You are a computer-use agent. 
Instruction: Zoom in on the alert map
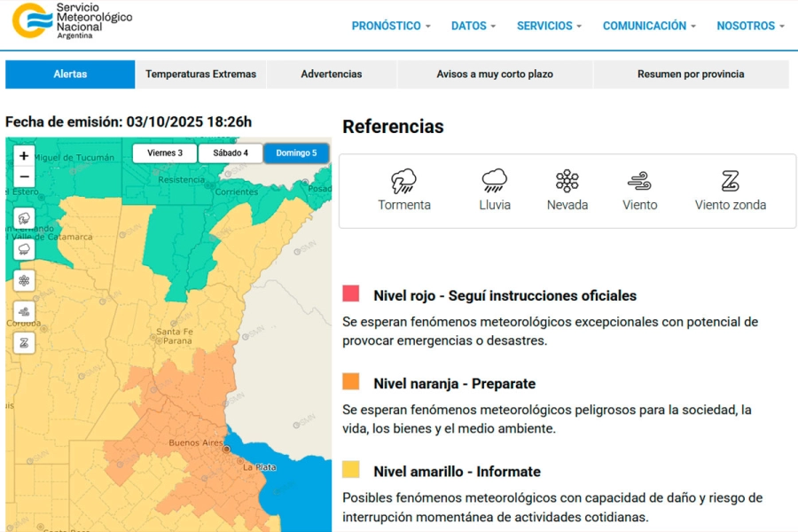(x=24, y=156)
